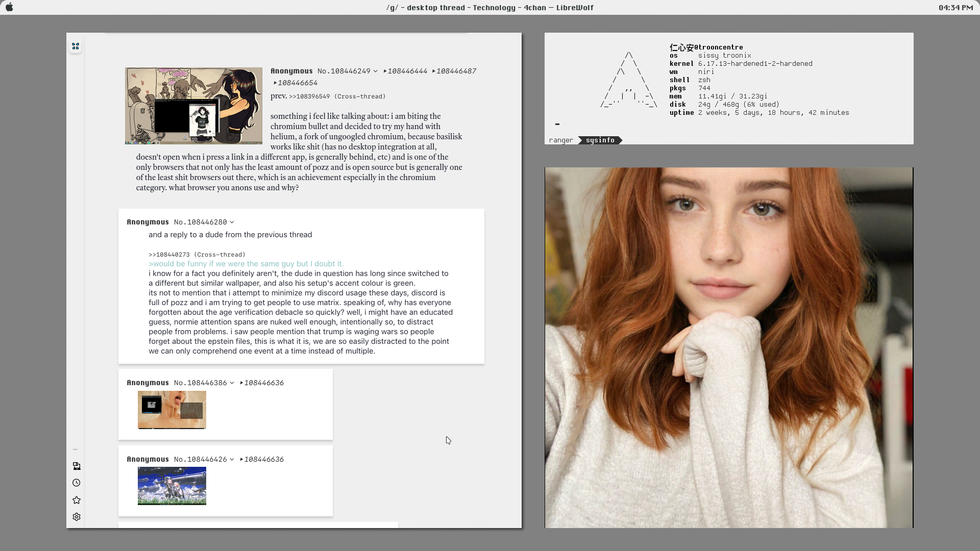Select the sysinfo terminal tab
This screenshot has width=980, height=551.
[600, 140]
